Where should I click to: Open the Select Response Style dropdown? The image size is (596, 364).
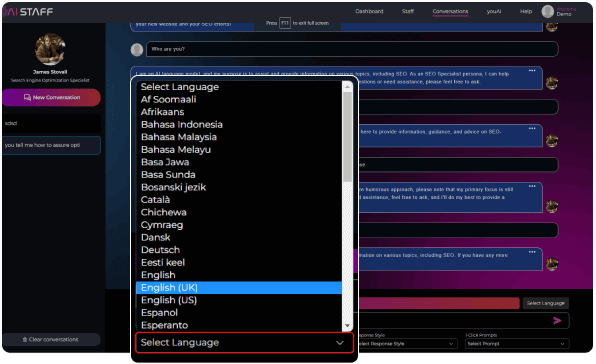(407, 344)
